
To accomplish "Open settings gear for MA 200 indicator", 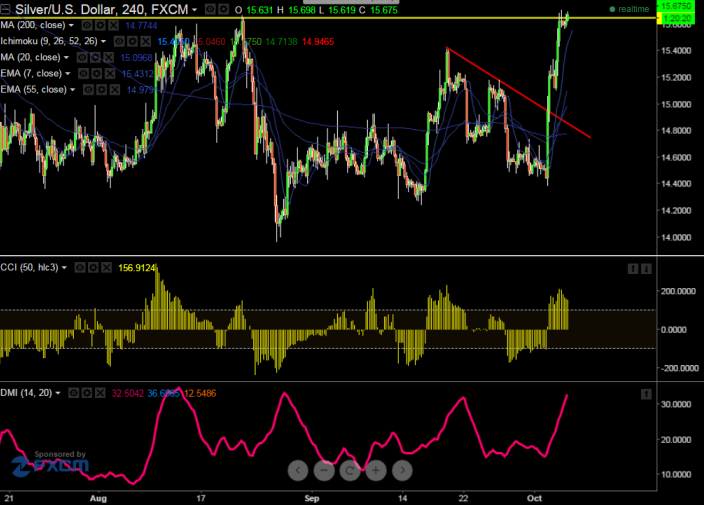I will 100,26.
